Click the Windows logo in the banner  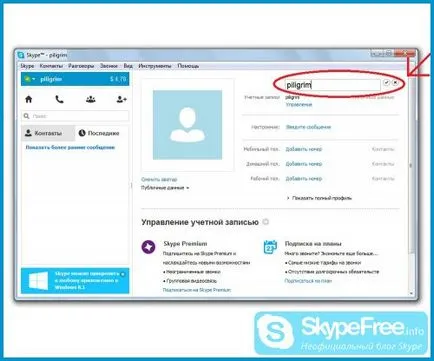click(38, 281)
